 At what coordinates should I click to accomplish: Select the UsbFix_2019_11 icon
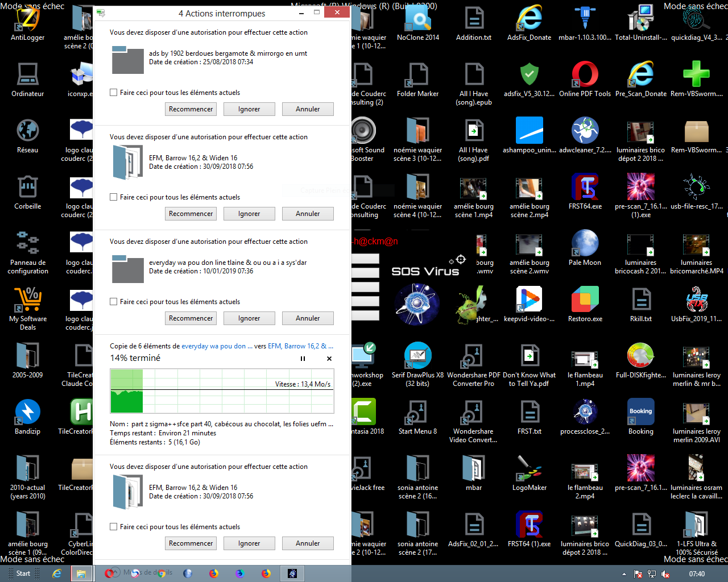click(x=696, y=305)
